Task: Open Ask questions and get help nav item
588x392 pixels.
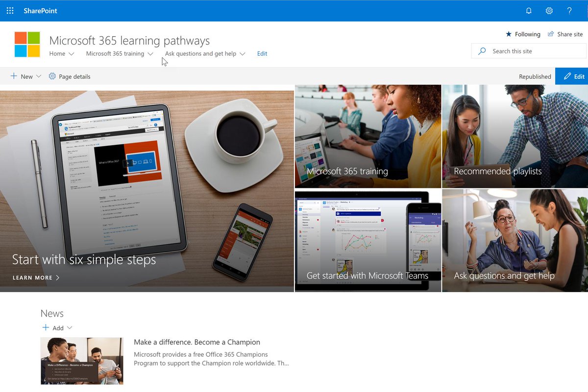Action: click(x=200, y=54)
